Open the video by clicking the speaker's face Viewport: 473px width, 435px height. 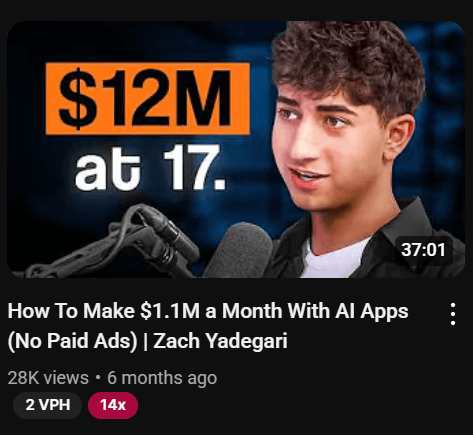pos(330,147)
